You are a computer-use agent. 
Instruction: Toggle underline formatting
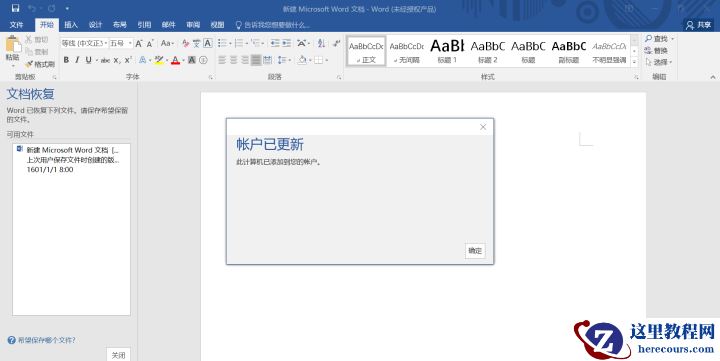click(88, 60)
